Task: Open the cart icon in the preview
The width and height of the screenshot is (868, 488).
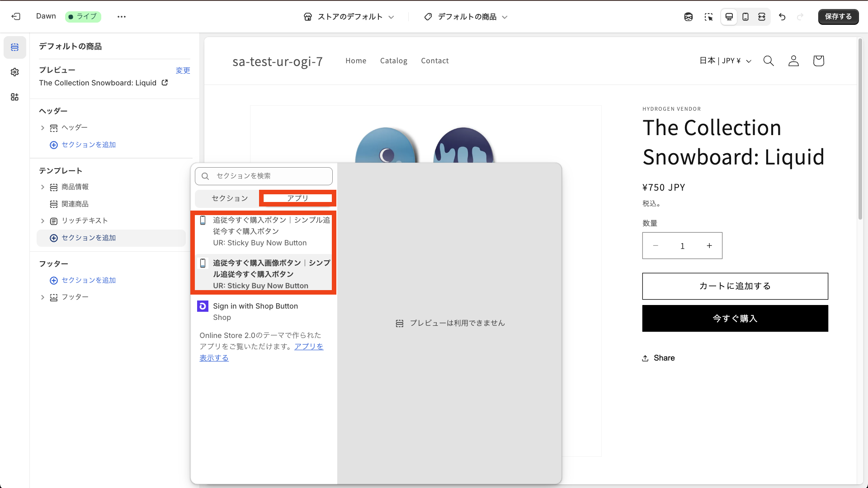Action: tap(818, 61)
